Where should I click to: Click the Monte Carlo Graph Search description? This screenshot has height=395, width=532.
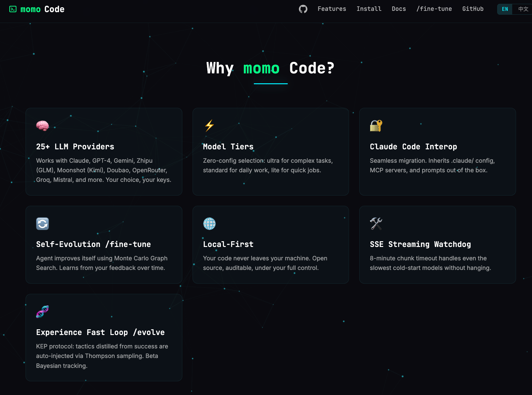coord(102,263)
